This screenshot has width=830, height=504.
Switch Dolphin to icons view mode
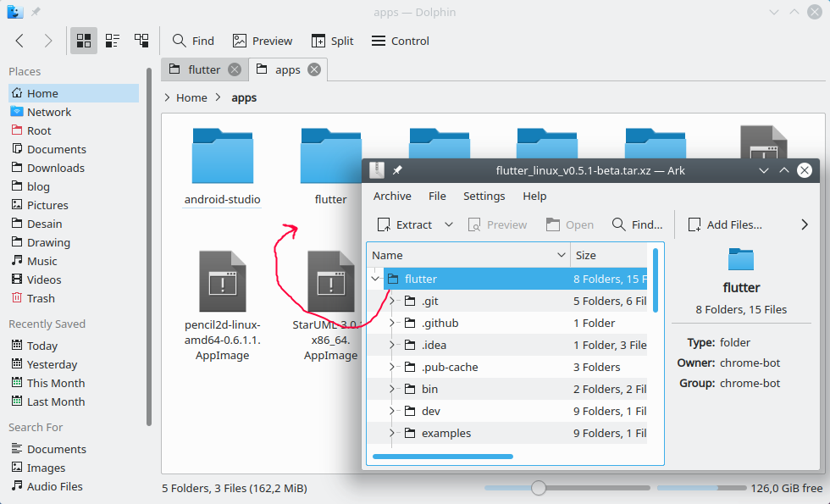pyautogui.click(x=84, y=41)
